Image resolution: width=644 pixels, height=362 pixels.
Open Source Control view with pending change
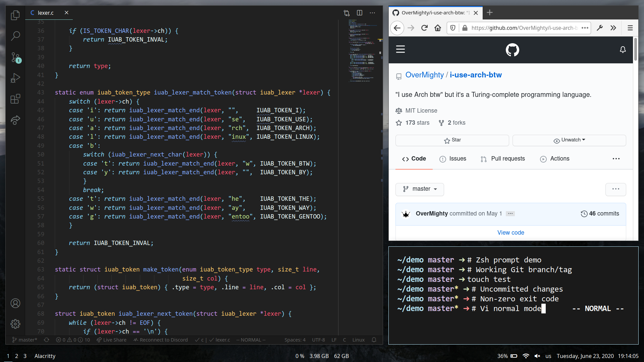[x=15, y=57]
